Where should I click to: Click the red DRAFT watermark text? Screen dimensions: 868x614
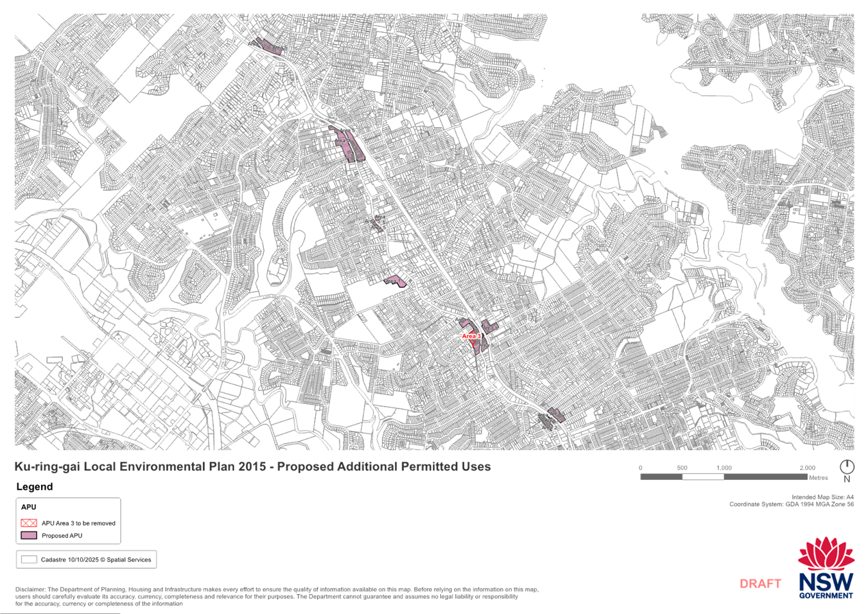tap(760, 584)
